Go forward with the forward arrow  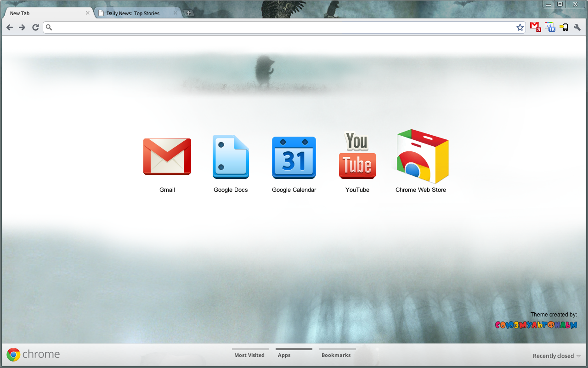pos(22,28)
